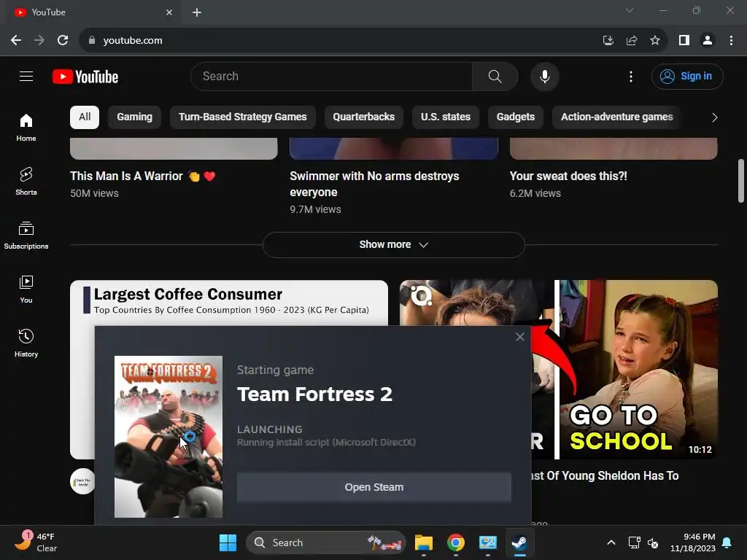Open the weather widget showing 46°F

pyautogui.click(x=36, y=542)
